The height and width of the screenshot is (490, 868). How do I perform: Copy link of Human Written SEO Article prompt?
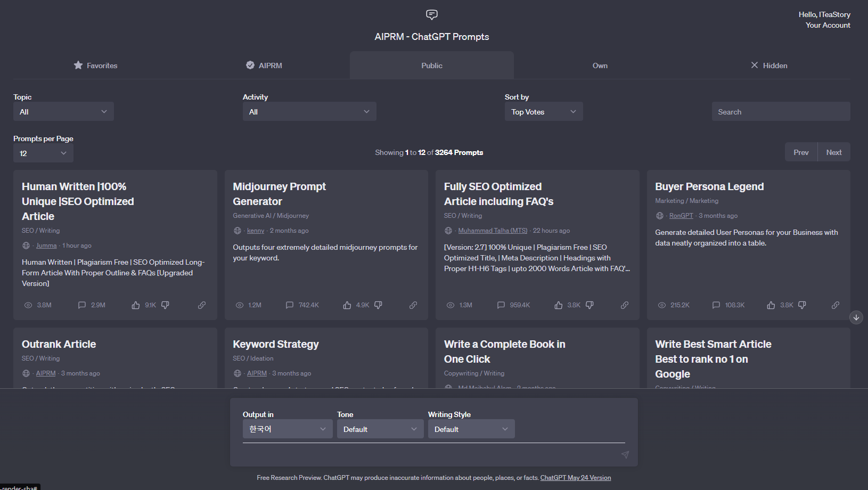pyautogui.click(x=202, y=305)
